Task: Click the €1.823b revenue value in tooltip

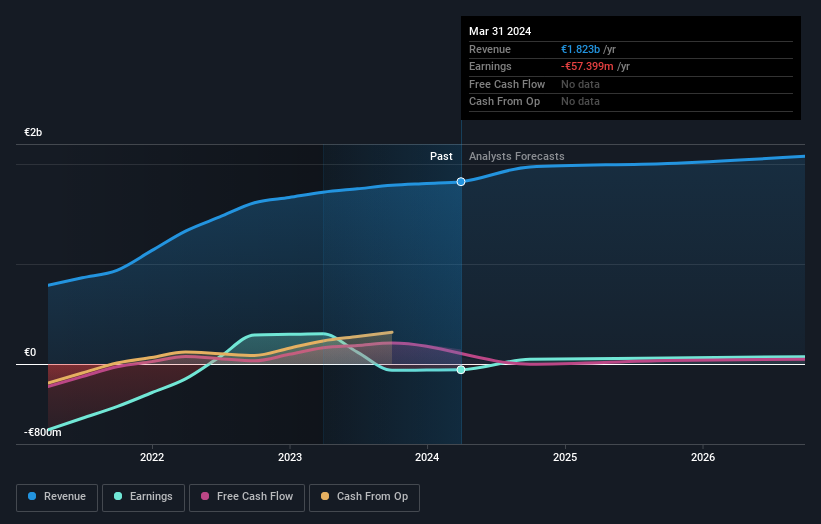Action: [x=580, y=49]
